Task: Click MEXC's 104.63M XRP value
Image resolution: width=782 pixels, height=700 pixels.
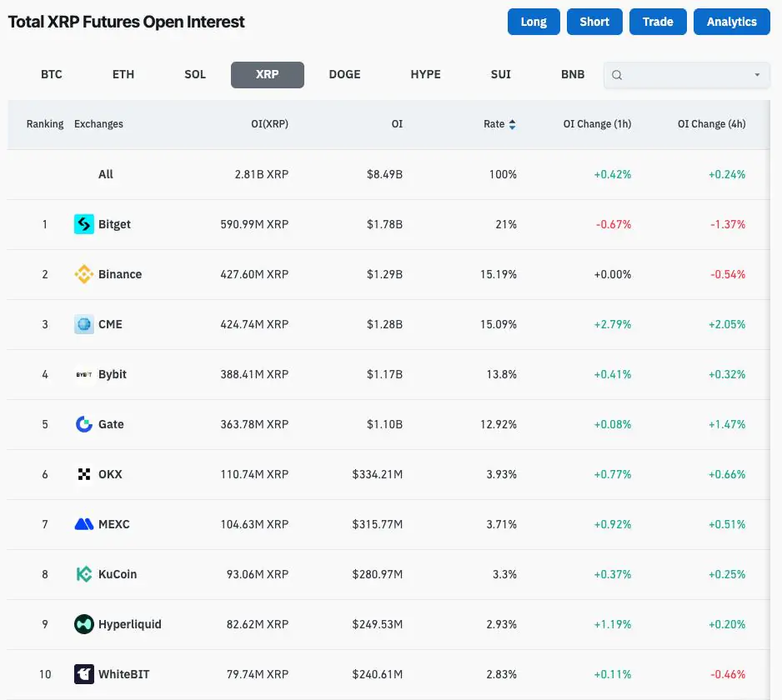Action: pyautogui.click(x=254, y=524)
